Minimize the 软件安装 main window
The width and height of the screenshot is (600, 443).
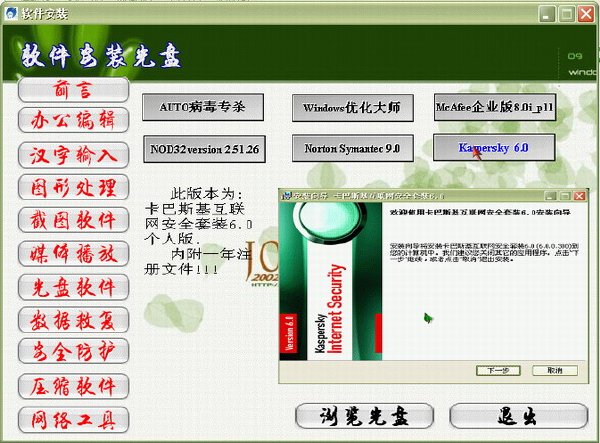point(547,14)
